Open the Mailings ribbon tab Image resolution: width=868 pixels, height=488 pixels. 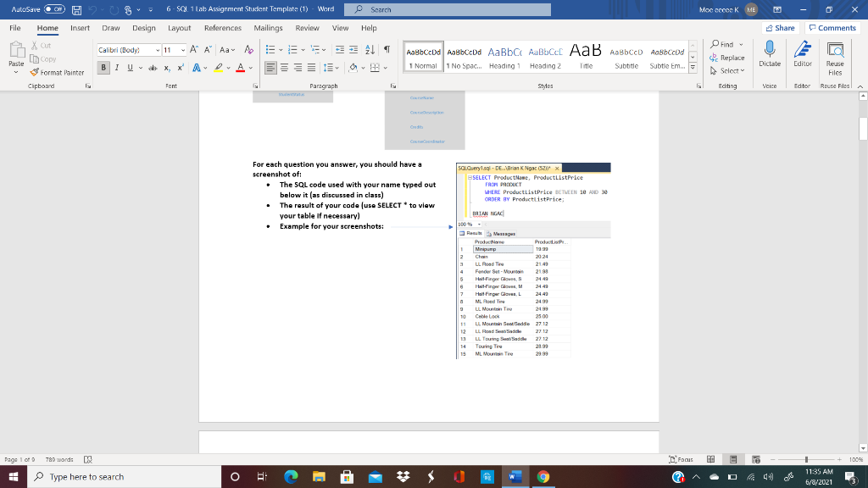268,27
